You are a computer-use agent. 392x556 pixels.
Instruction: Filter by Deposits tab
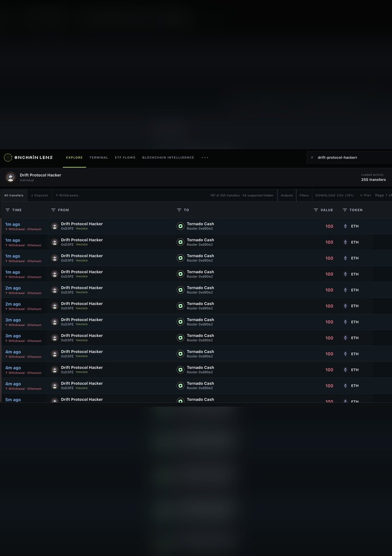[39, 196]
